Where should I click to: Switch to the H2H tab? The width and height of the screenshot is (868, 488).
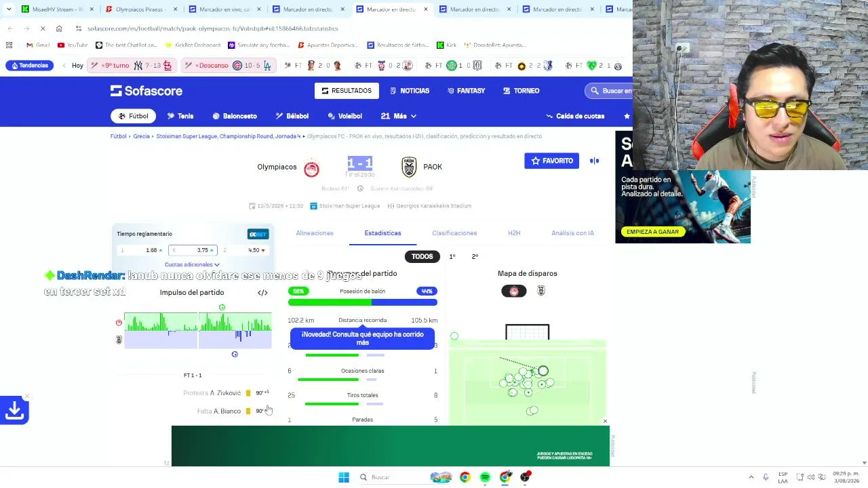tap(514, 233)
